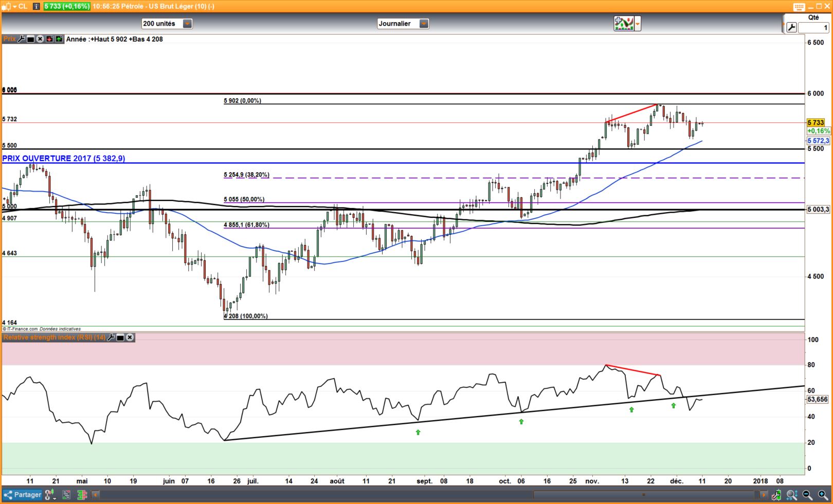
Task: Click the green price change 5 733 (+0,16%) badge
Action: click(67, 6)
